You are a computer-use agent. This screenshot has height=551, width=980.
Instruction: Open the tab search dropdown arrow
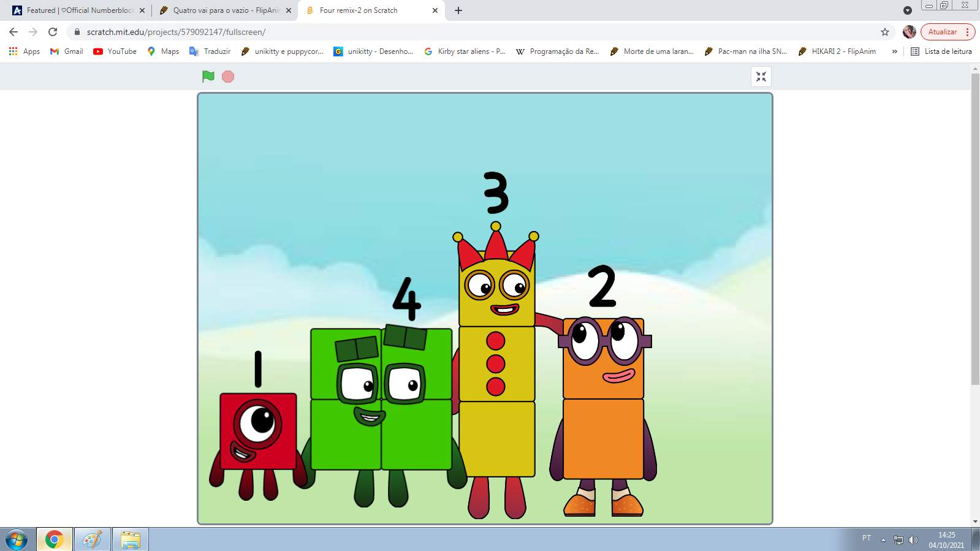click(x=908, y=10)
